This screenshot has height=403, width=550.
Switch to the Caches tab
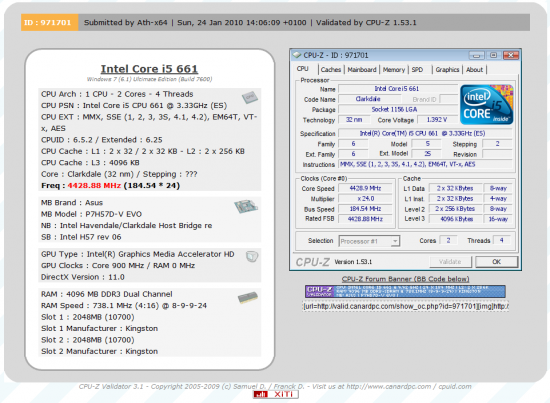tap(331, 69)
